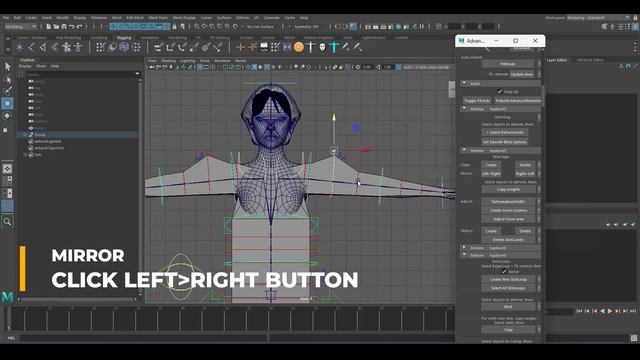Click the Toggle Fit/Adv button

pos(477,100)
